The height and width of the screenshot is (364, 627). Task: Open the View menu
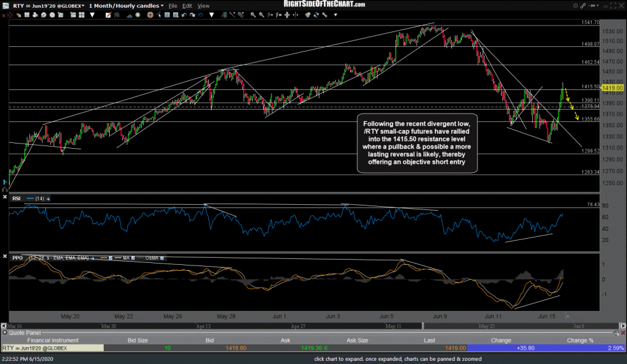pos(204,5)
